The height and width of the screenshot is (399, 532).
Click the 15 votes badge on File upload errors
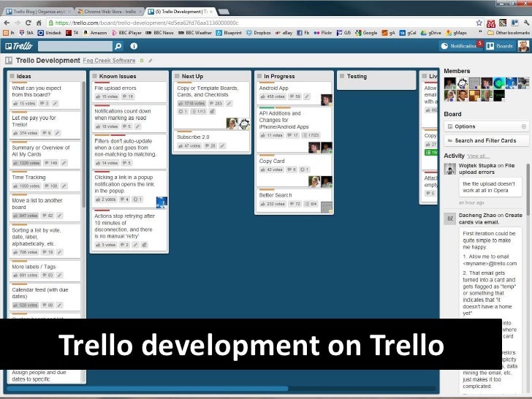[107, 96]
